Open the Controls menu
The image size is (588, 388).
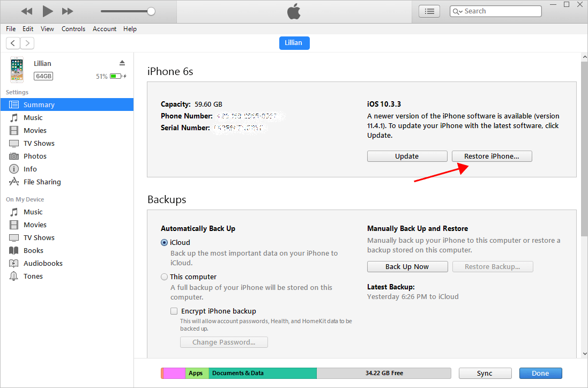pyautogui.click(x=73, y=29)
